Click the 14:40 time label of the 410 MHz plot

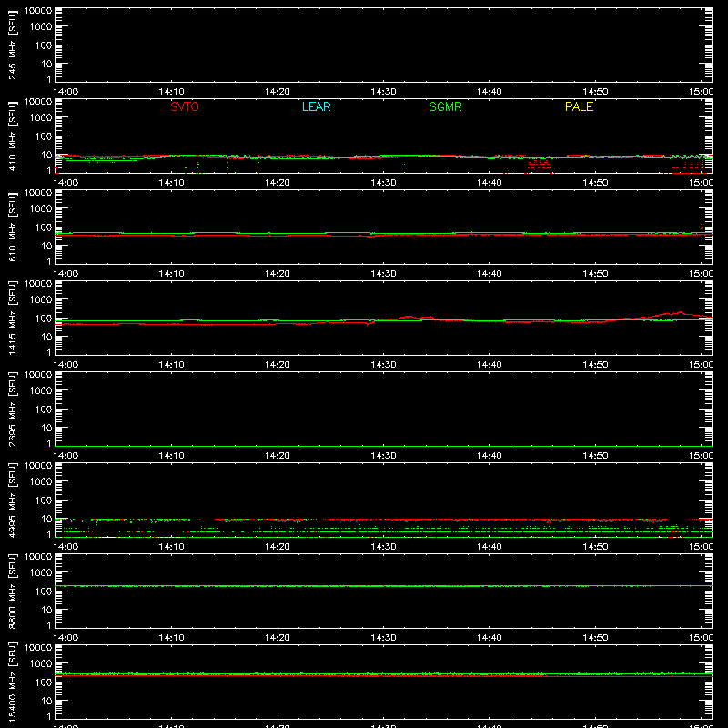tap(490, 183)
